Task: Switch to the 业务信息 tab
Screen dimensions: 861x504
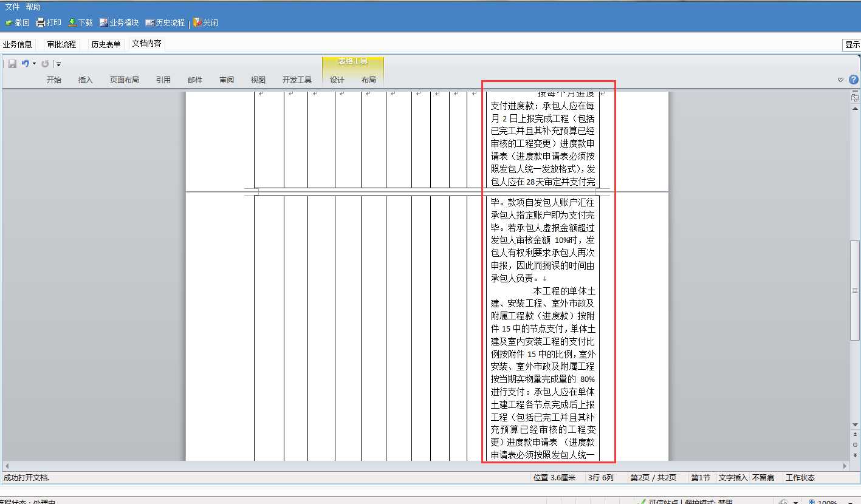Action: [18, 44]
